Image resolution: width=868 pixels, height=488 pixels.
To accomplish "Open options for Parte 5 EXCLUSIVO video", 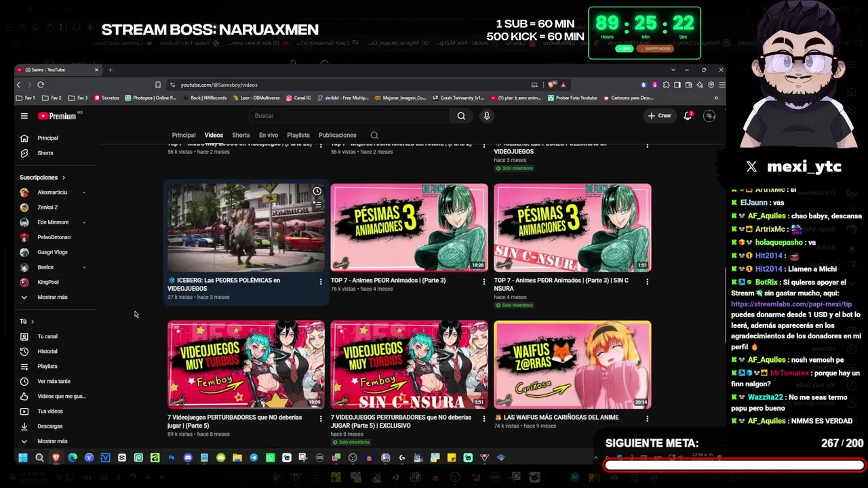I will point(484,418).
